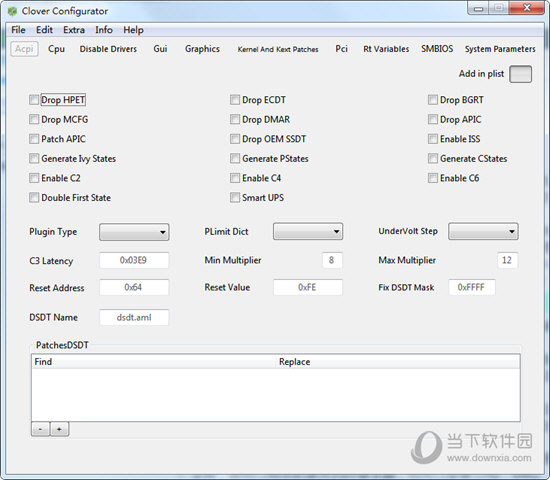The width and height of the screenshot is (550, 480).
Task: Click the Max Multiplier field
Action: coord(507,260)
